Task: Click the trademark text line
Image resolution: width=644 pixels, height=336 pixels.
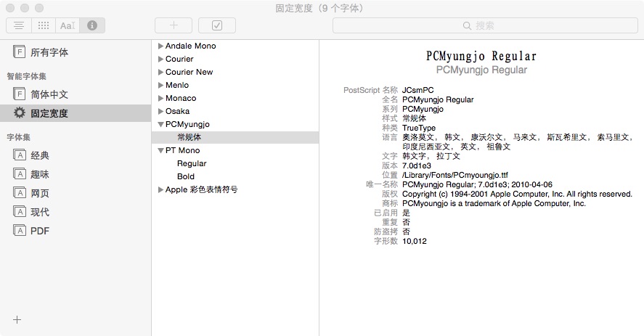Action: point(494,203)
